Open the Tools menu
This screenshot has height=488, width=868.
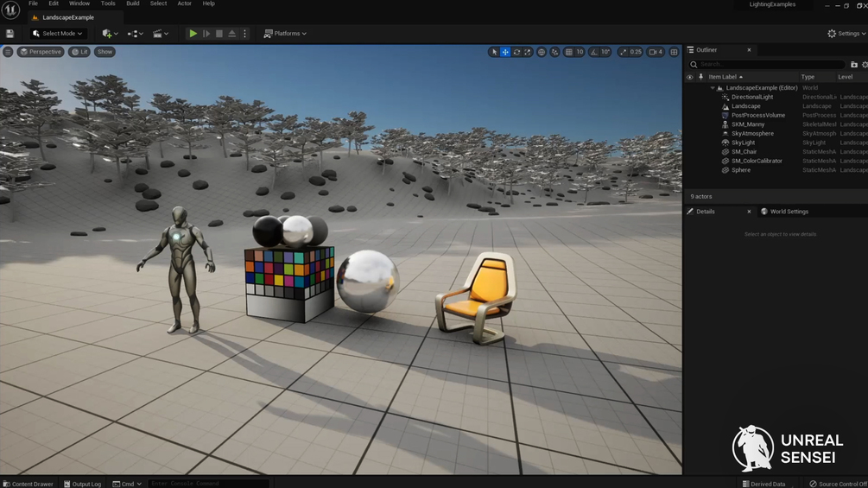coord(108,3)
